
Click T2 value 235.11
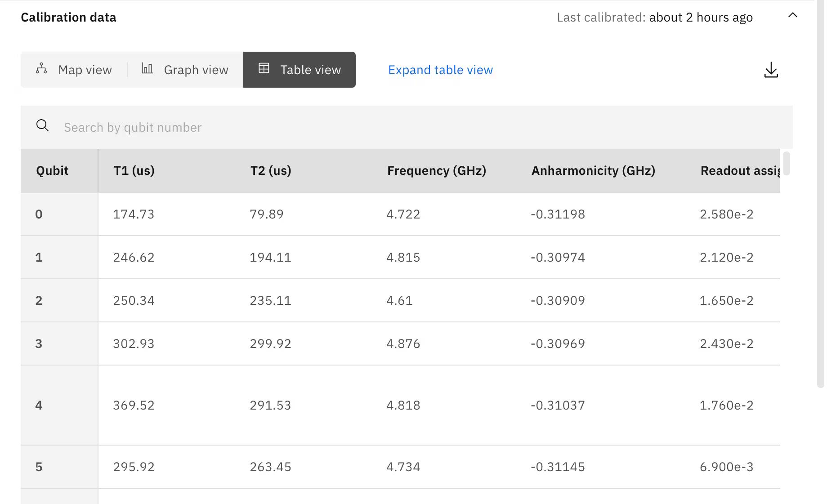coord(270,301)
